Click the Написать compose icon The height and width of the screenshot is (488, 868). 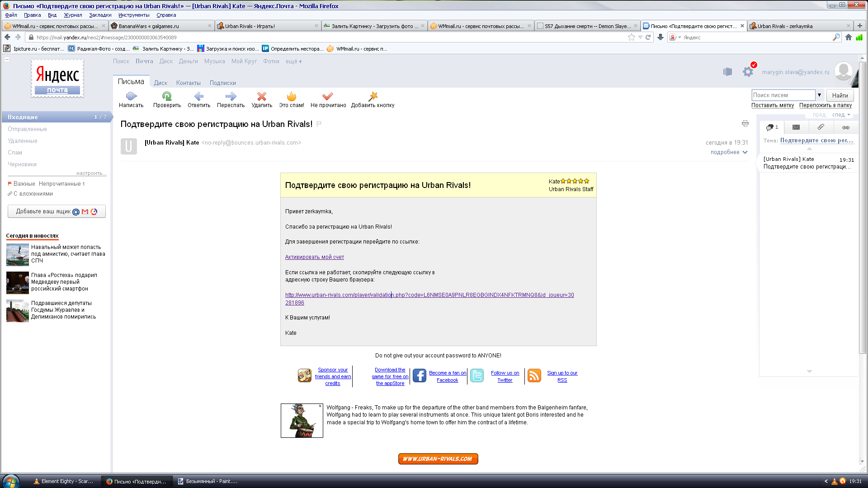point(131,96)
